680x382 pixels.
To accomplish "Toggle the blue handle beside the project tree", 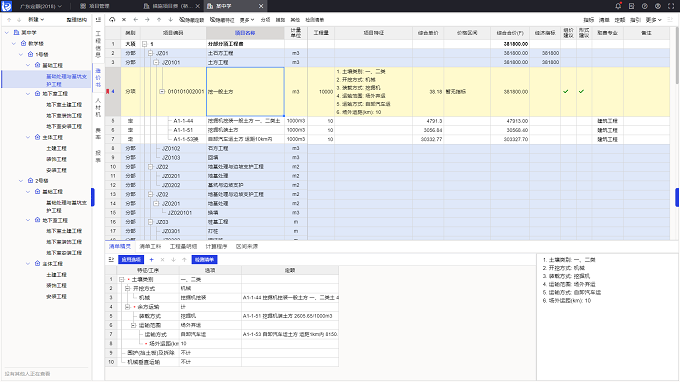I will point(92,197).
